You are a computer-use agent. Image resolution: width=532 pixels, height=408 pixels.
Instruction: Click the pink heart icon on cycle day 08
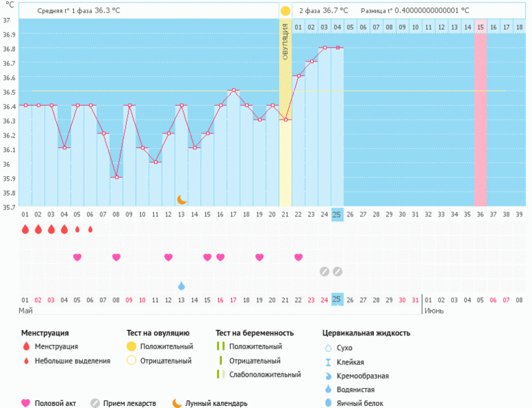(116, 257)
